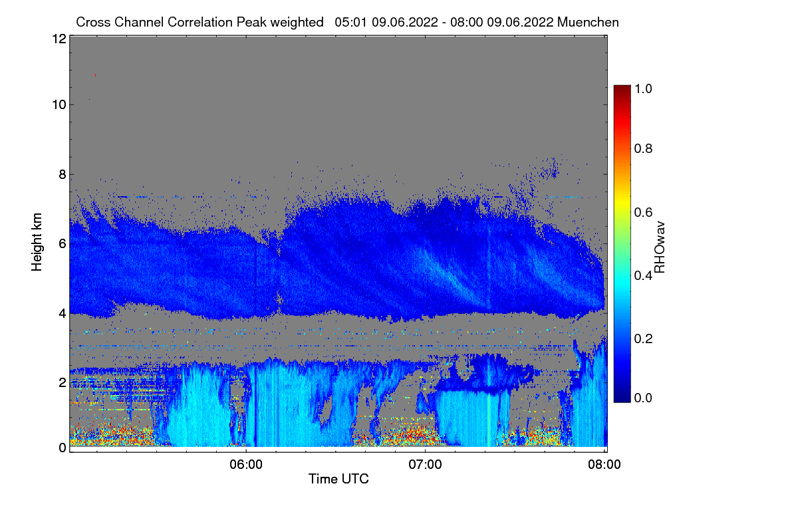The height and width of the screenshot is (532, 798).
Task: Click the colorbar value '0.6'
Action: point(644,212)
